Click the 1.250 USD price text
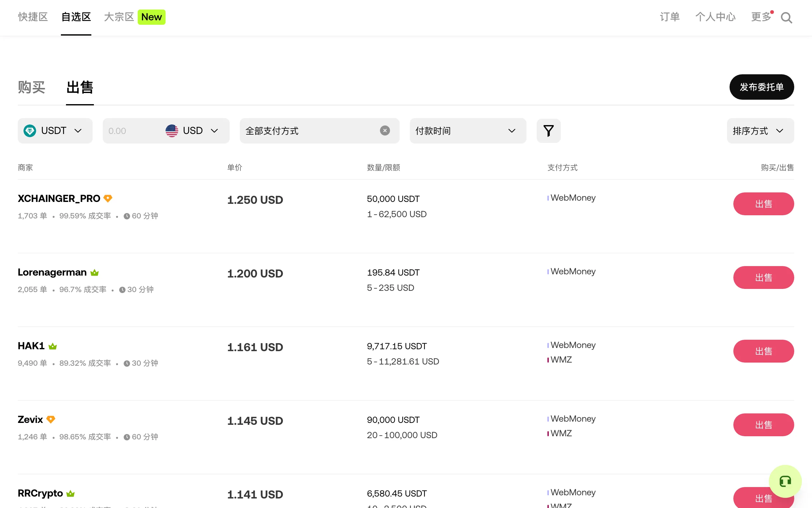 (255, 200)
